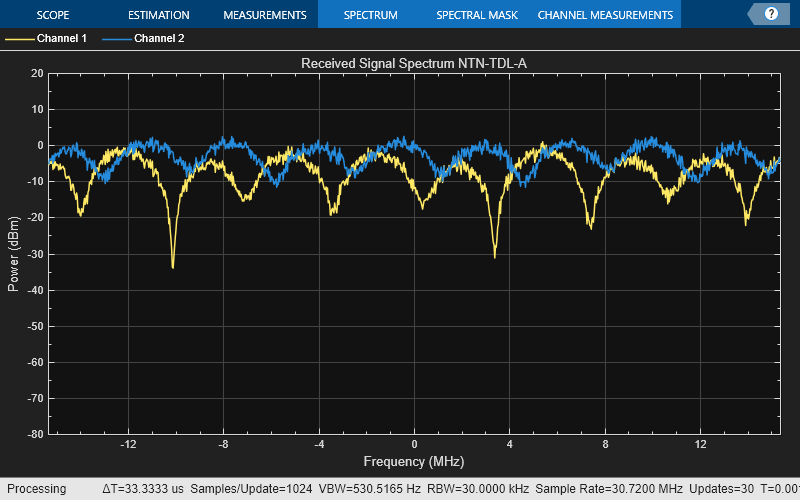Screen dimensions: 800x500
Task: Switch to CHANNEL MEASUREMENTS tab
Action: (605, 15)
